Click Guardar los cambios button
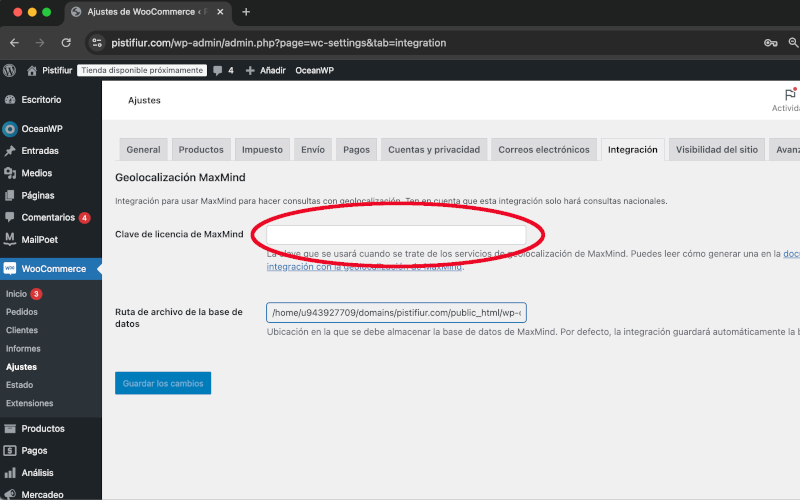This screenshot has width=800, height=500. [163, 383]
